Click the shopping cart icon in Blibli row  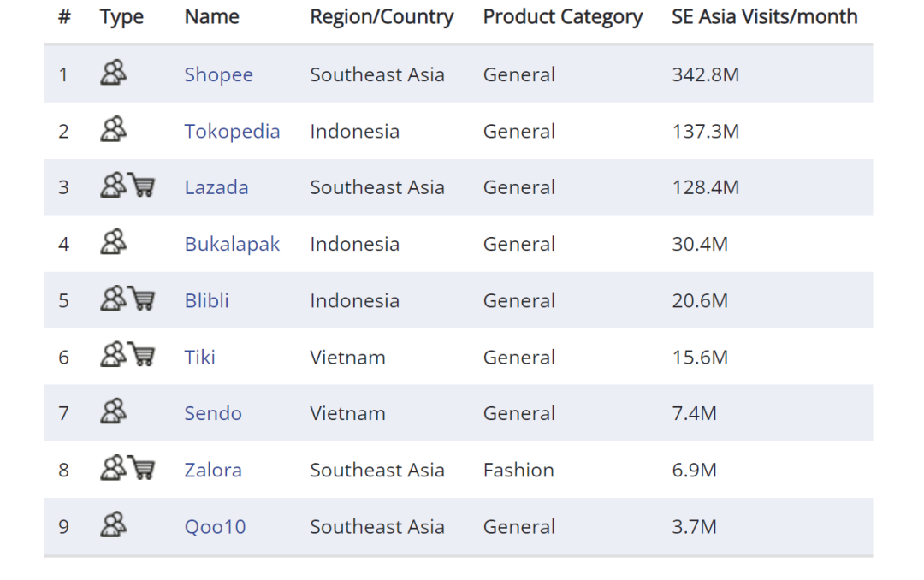pyautogui.click(x=142, y=299)
